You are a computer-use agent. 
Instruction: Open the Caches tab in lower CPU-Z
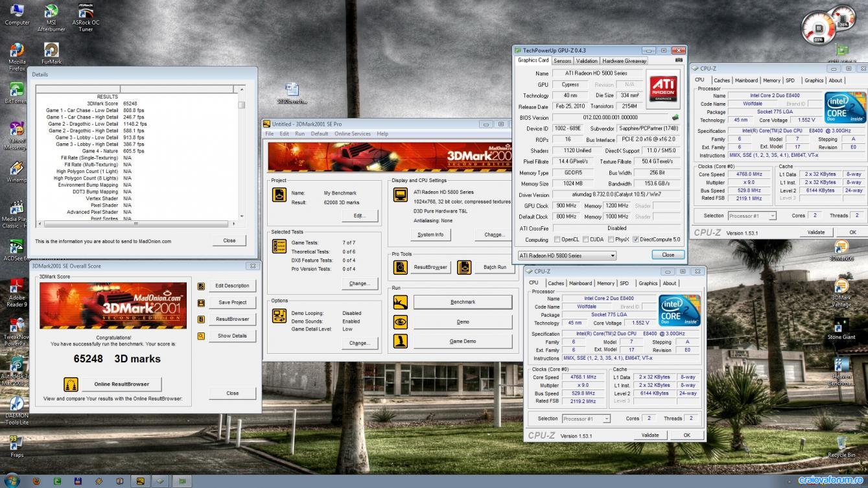click(x=556, y=283)
